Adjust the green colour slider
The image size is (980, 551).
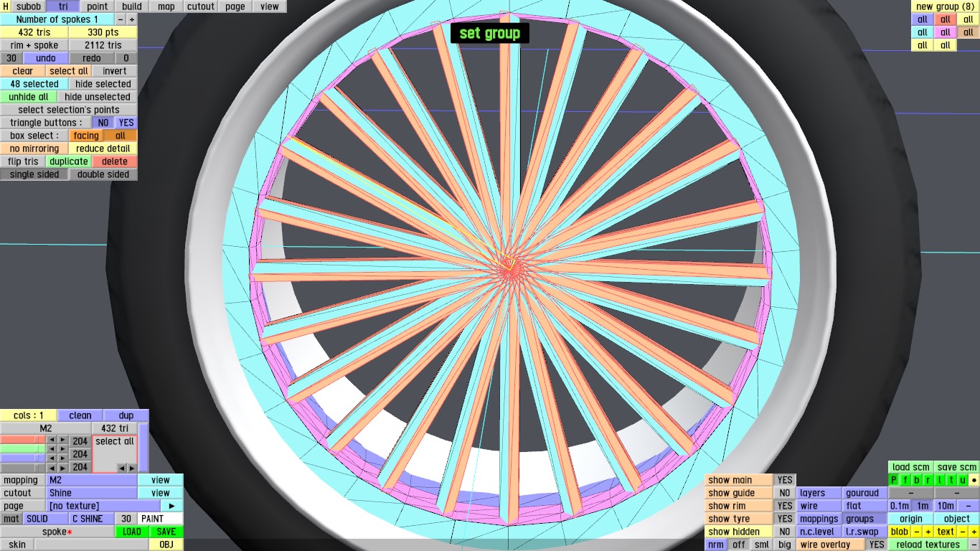23,449
